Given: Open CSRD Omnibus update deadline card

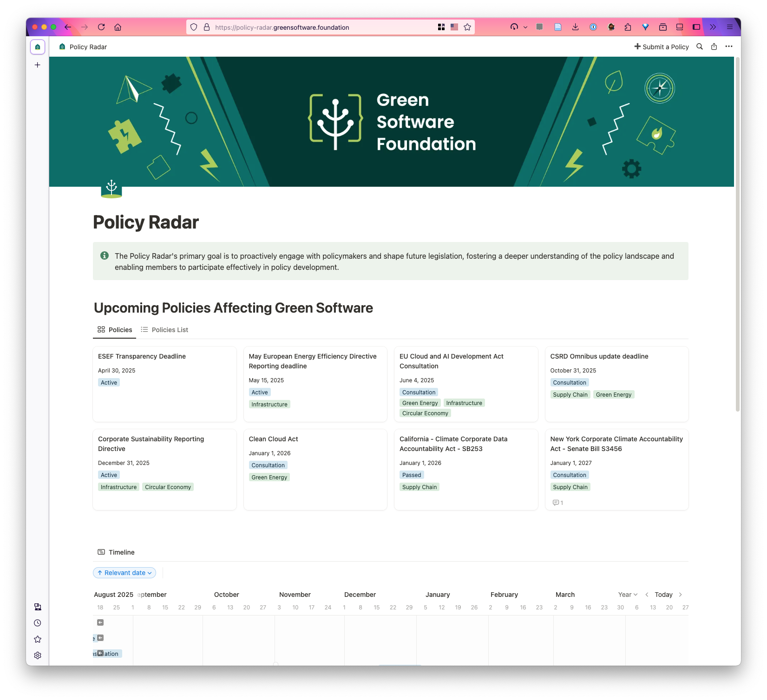Looking at the screenshot, I should tap(617, 384).
